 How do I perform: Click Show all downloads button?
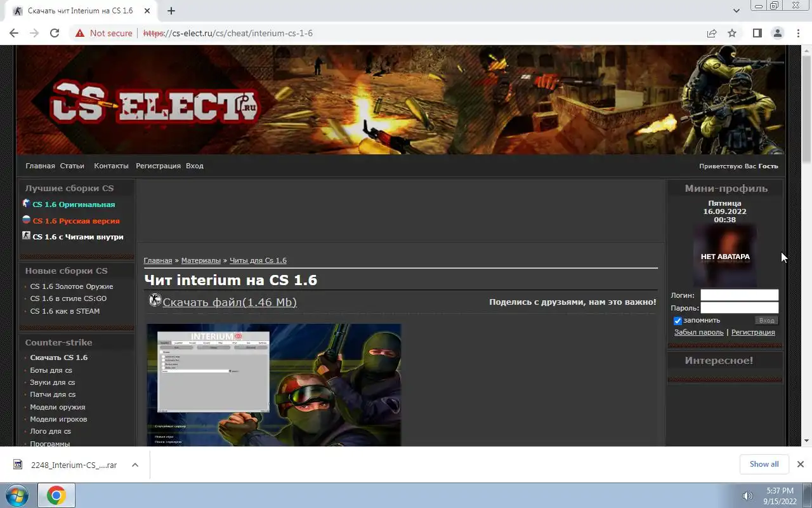click(x=764, y=464)
